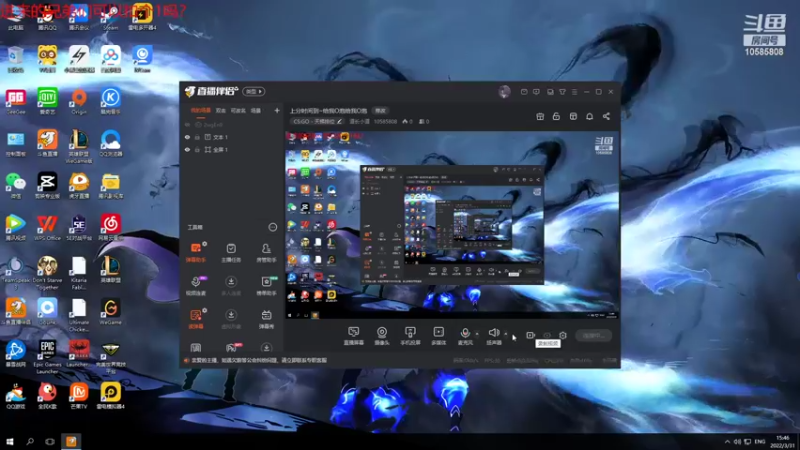
Task: Click 修改 button beside stream title
Action: 381,111
